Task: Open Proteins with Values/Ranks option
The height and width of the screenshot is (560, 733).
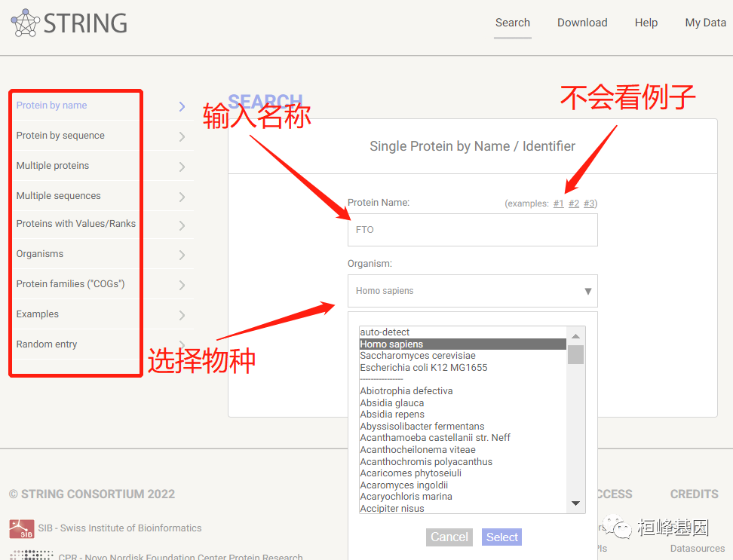Action: tap(75, 224)
